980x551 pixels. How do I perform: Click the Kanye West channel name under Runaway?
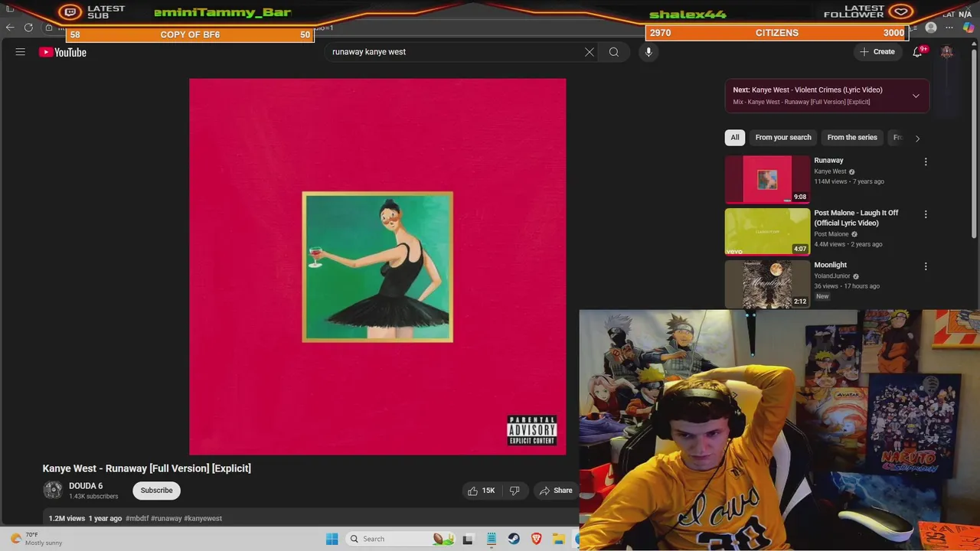(x=830, y=171)
